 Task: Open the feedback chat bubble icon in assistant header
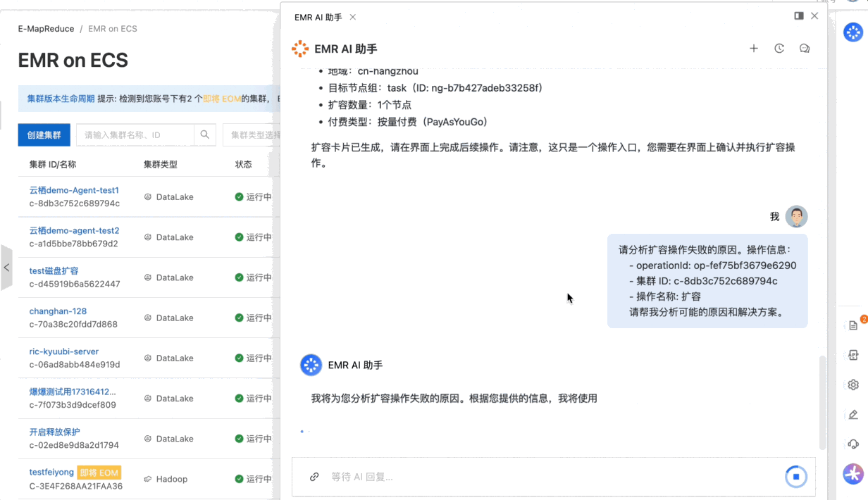tap(804, 48)
